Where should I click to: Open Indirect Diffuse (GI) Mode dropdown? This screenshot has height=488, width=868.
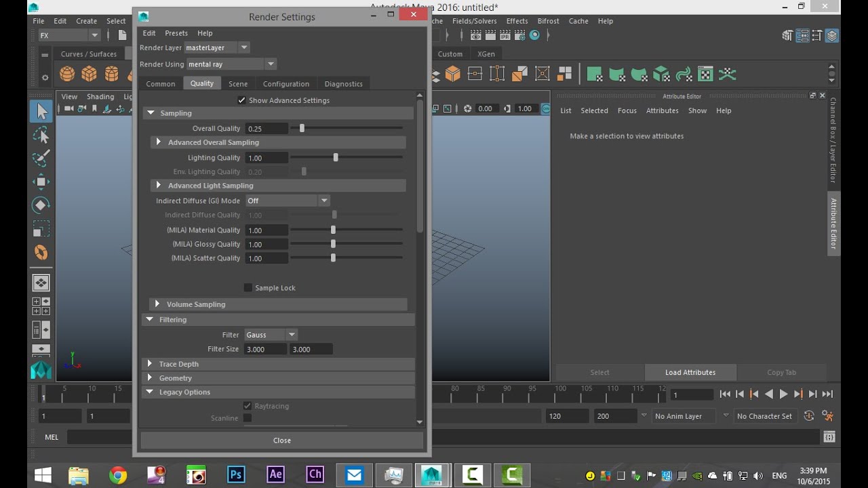(288, 201)
